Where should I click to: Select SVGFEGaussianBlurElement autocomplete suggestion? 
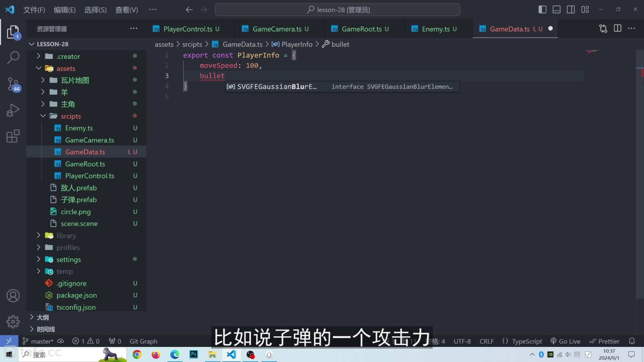[342, 86]
